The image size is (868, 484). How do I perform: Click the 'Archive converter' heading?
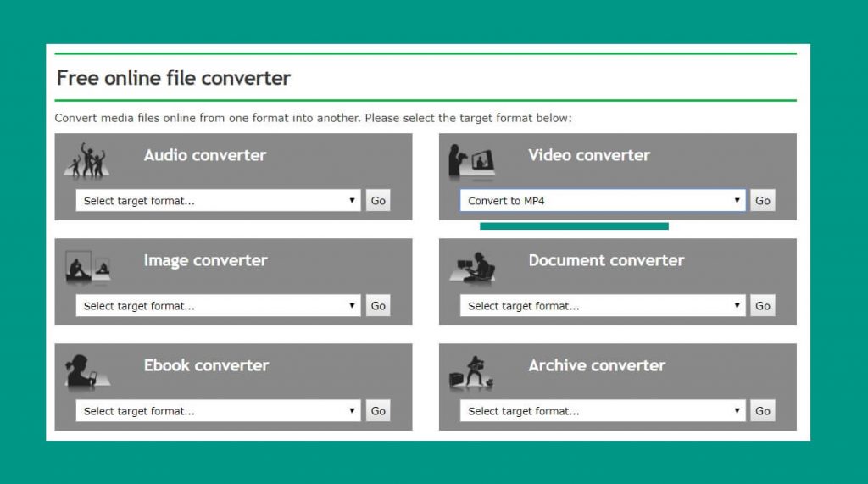pos(597,365)
